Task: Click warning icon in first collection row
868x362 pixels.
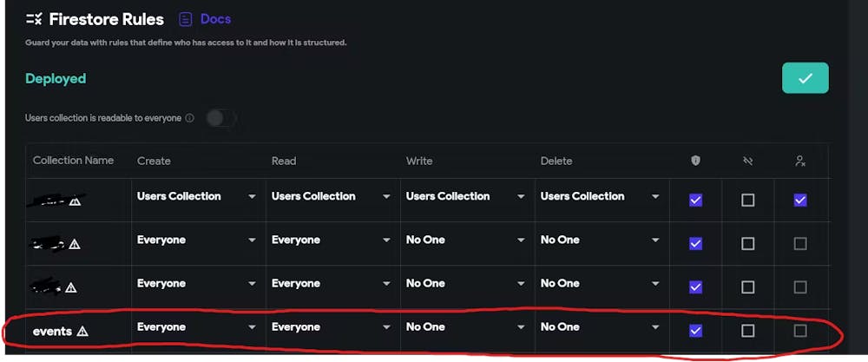Action: tap(75, 201)
